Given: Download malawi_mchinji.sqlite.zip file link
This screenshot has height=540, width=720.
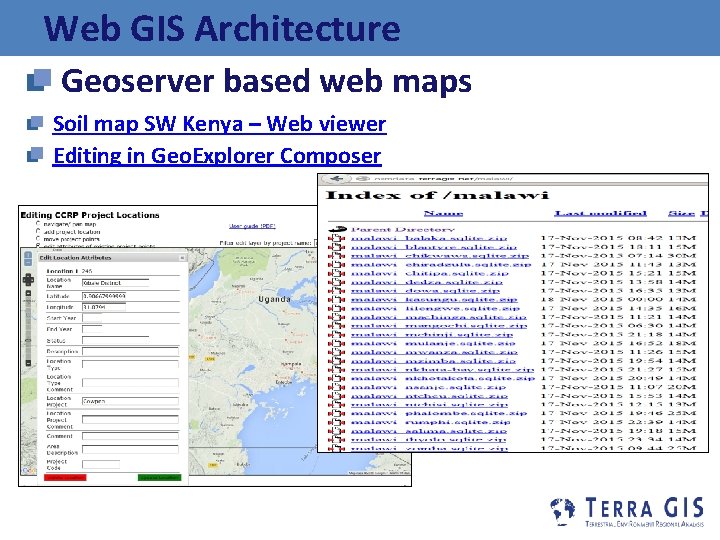Looking at the screenshot, I should [x=432, y=334].
